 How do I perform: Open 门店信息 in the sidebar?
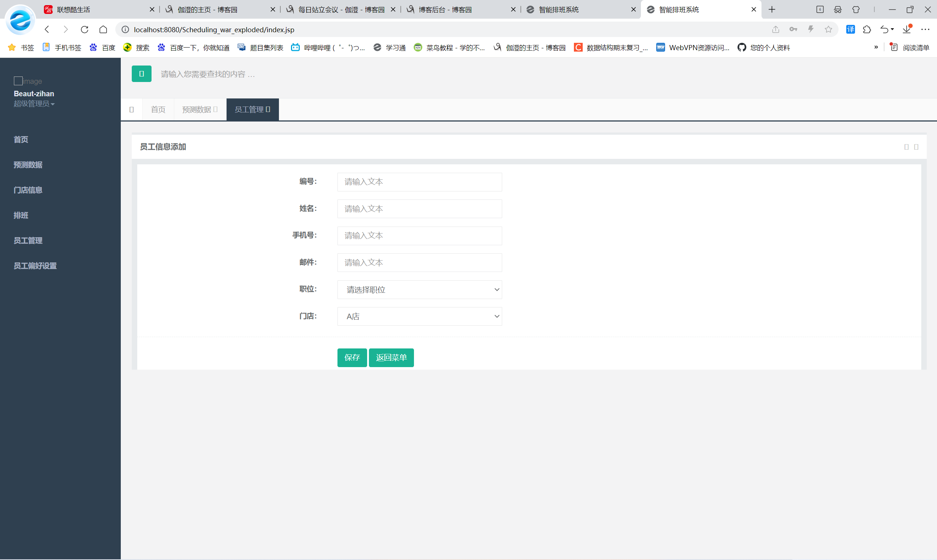coord(28,190)
